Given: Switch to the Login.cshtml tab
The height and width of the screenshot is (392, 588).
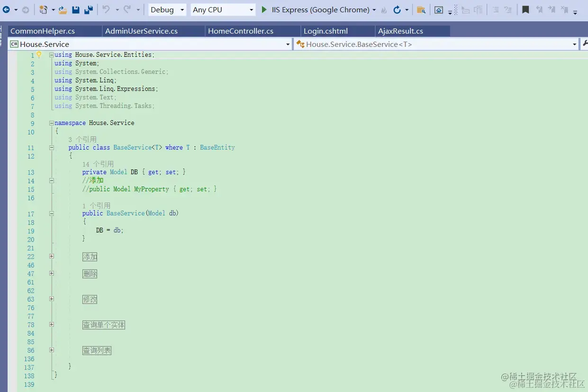Looking at the screenshot, I should pyautogui.click(x=338, y=31).
